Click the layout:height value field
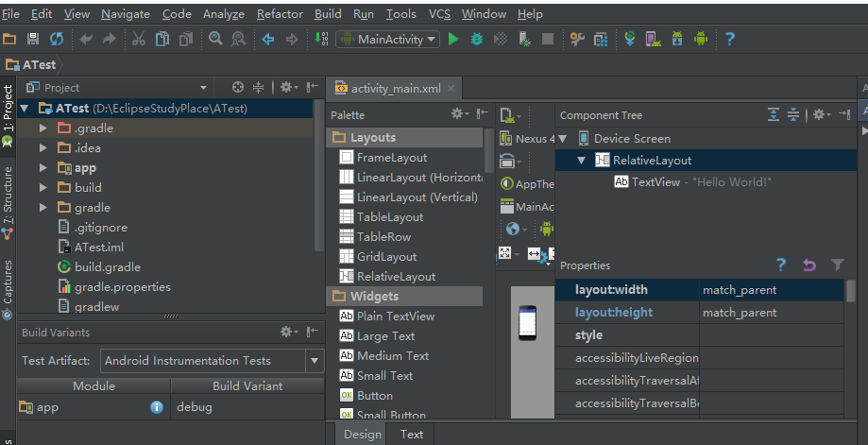868x445 pixels. pyautogui.click(x=772, y=313)
